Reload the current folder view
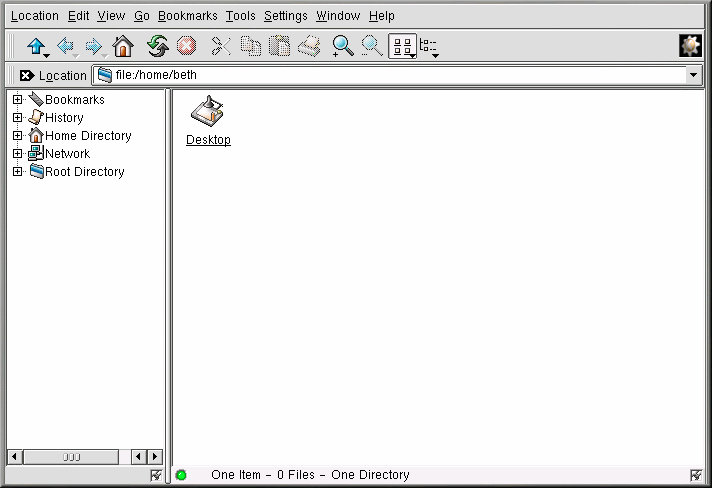The height and width of the screenshot is (488, 712). pyautogui.click(x=157, y=46)
